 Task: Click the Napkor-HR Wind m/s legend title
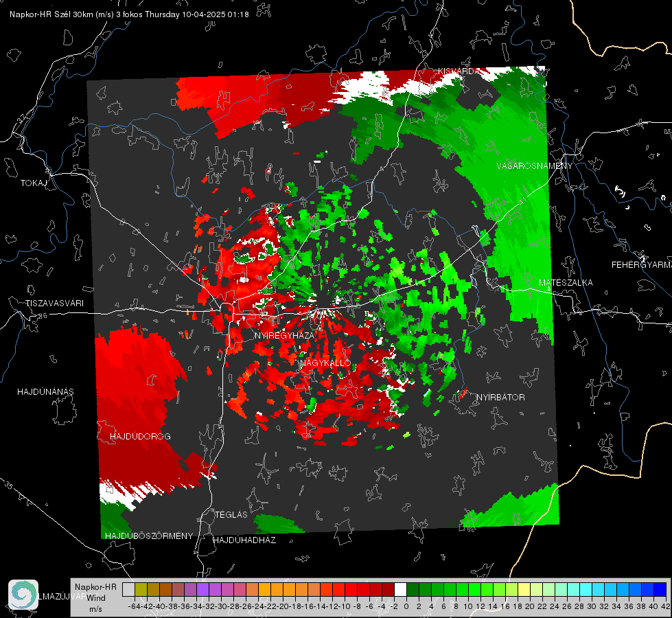coord(95,598)
